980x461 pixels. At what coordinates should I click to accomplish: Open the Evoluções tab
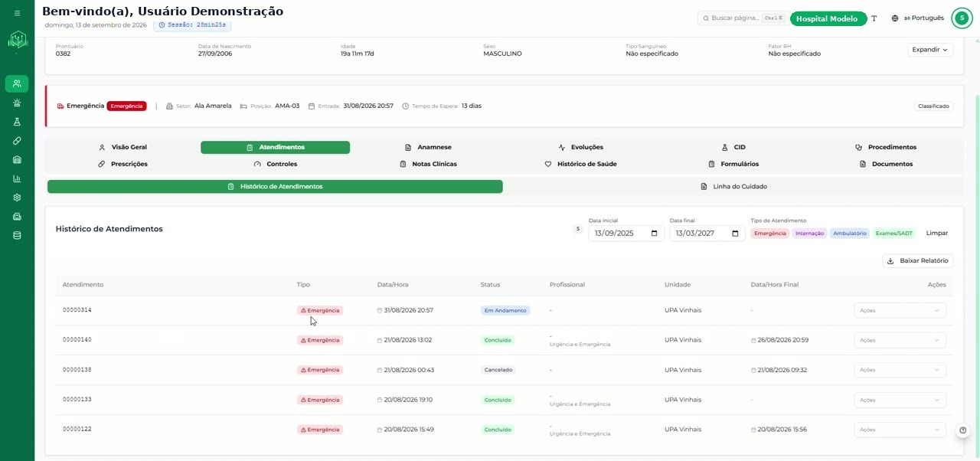pyautogui.click(x=580, y=147)
